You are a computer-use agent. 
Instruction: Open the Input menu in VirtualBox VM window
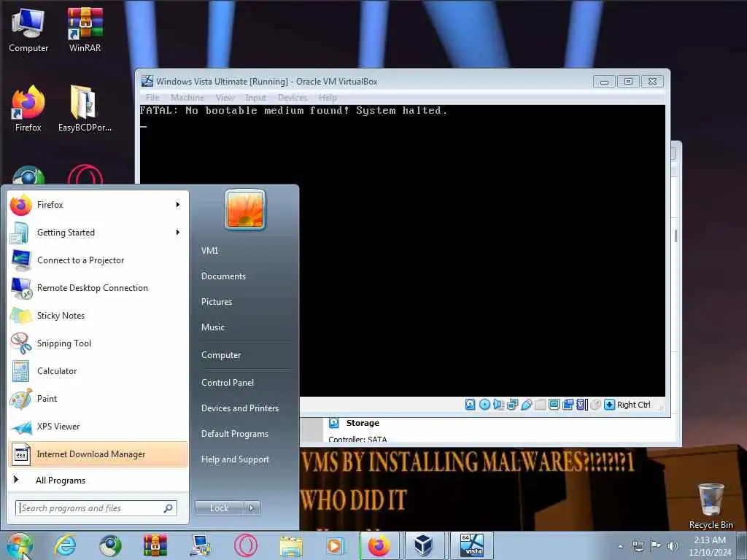pyautogui.click(x=255, y=98)
